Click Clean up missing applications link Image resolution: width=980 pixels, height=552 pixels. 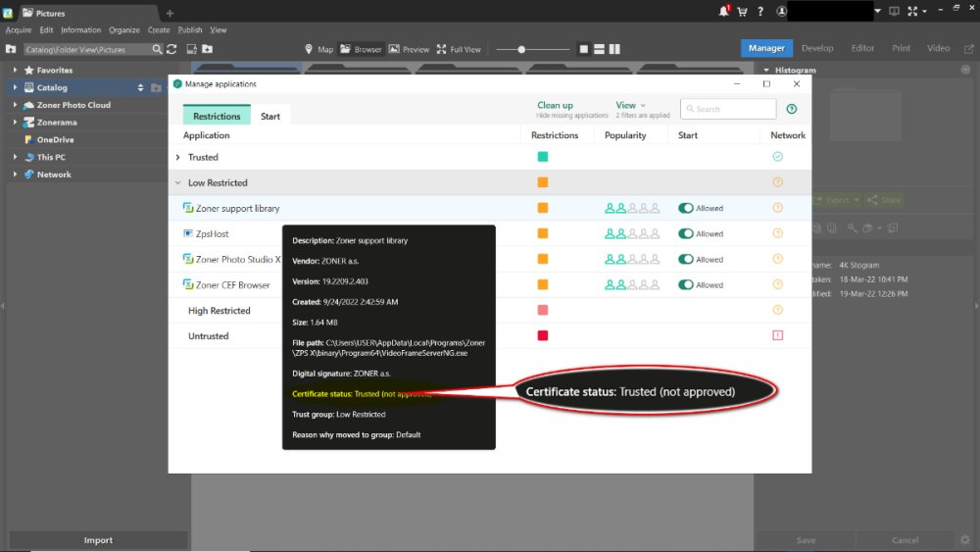point(556,105)
